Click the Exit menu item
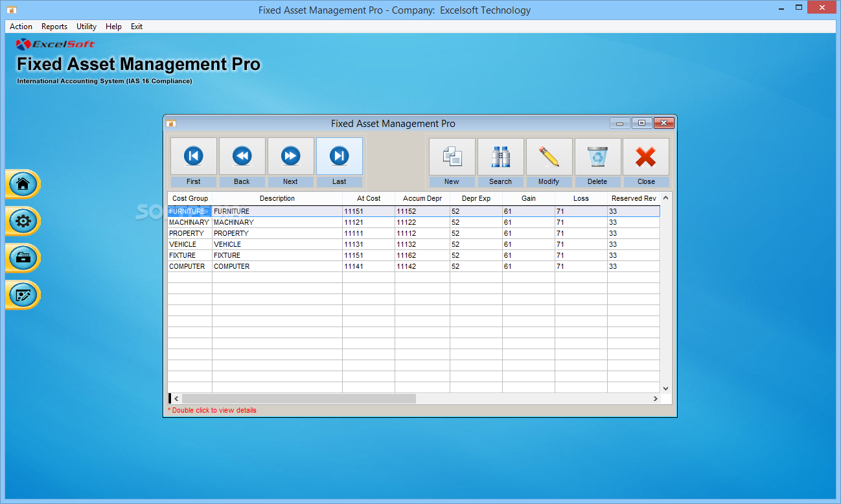841x504 pixels. [x=137, y=27]
